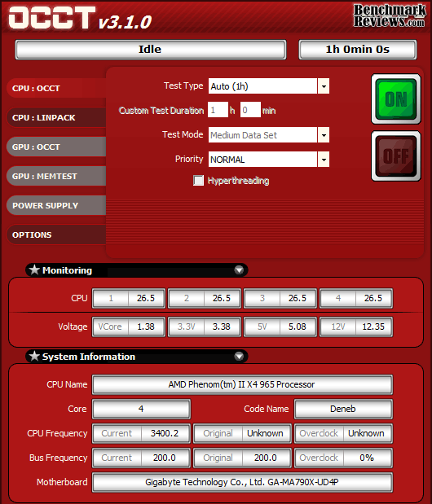Click the Idle status bar
This screenshot has width=432, height=504.
point(151,50)
